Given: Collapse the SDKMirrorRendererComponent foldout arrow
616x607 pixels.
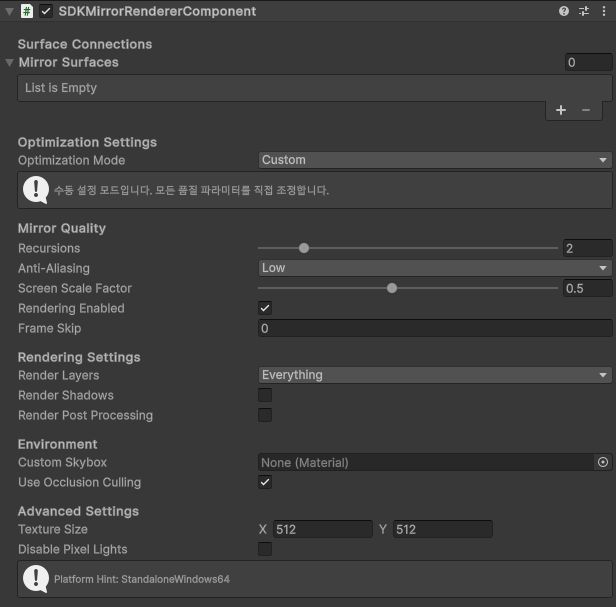Looking at the screenshot, I should [x=9, y=11].
